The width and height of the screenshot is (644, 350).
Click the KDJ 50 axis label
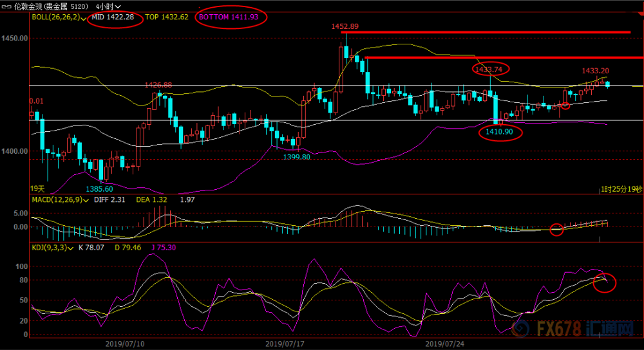24,300
